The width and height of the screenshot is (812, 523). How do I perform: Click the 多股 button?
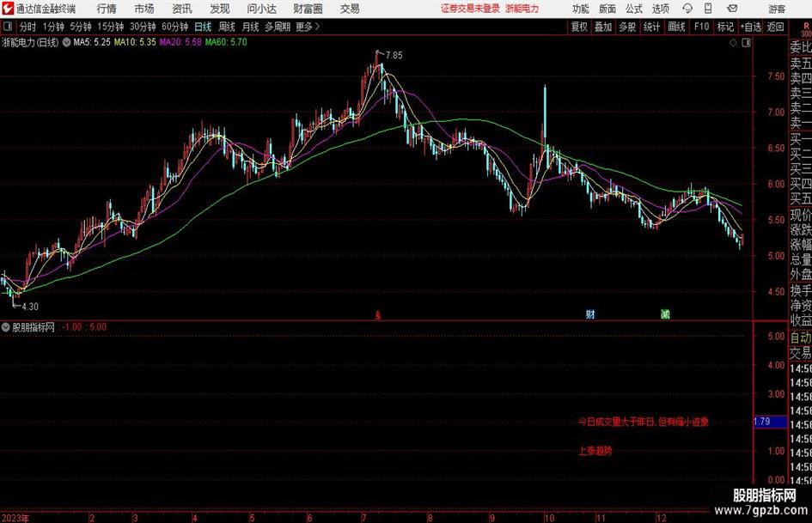tap(627, 27)
